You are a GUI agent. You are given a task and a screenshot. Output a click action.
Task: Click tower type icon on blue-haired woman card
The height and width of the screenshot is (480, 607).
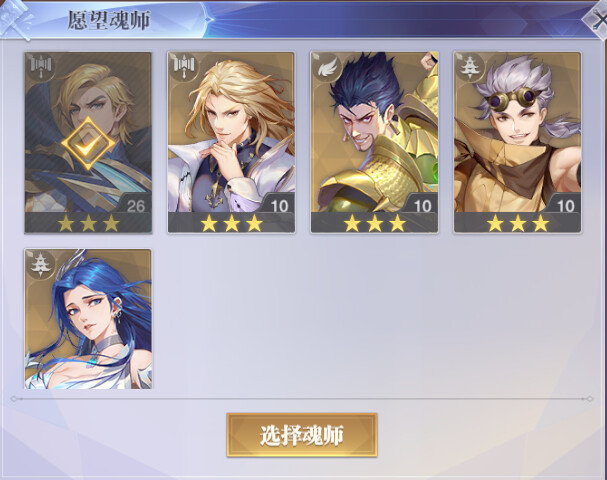[40, 264]
